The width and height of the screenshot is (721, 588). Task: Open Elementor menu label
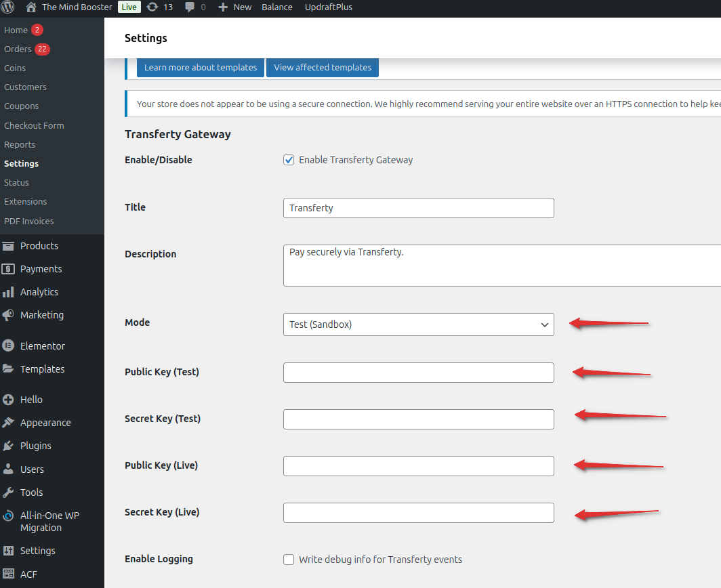coord(42,345)
